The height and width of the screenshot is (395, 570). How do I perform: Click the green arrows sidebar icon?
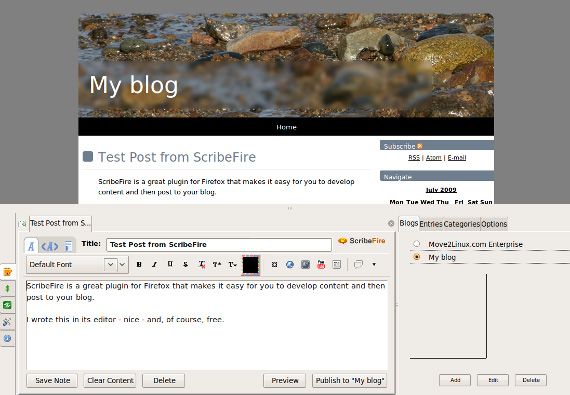click(7, 289)
